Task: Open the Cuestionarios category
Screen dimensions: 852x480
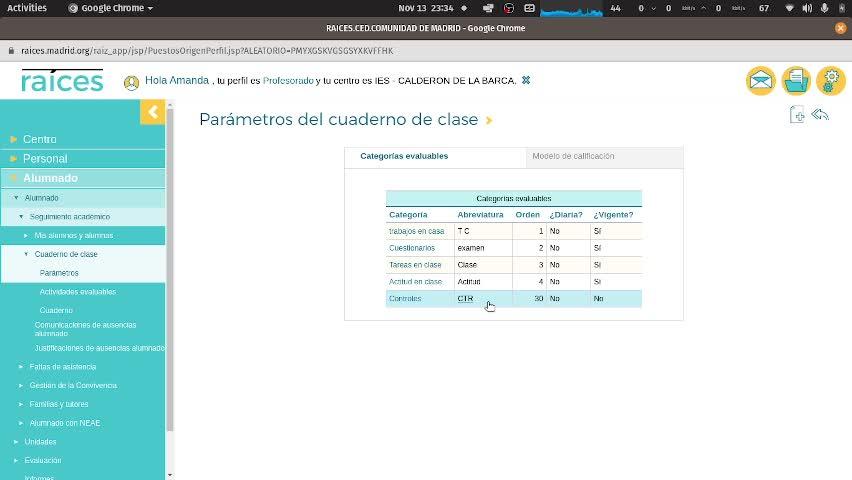Action: pos(412,248)
